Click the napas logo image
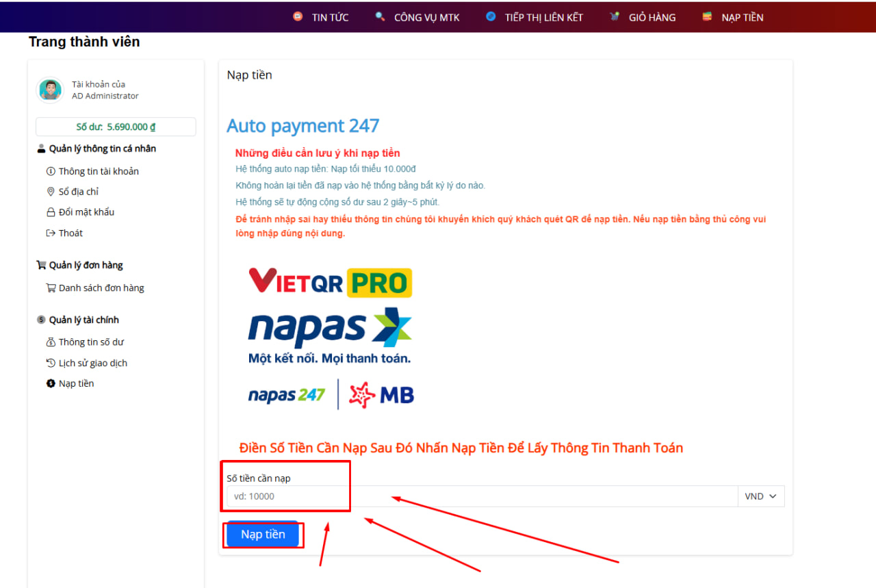The height and width of the screenshot is (588, 876). [330, 335]
